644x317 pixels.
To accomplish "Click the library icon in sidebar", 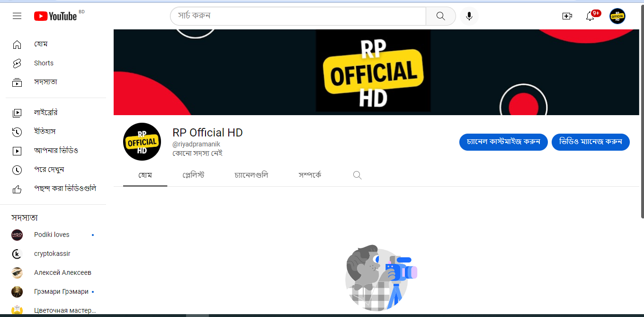I will click(x=17, y=113).
